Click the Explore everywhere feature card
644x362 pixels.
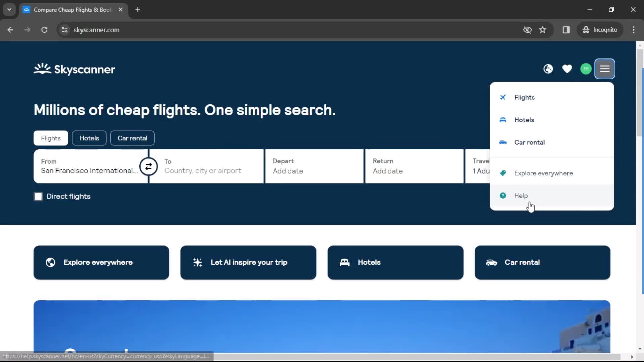click(x=101, y=262)
